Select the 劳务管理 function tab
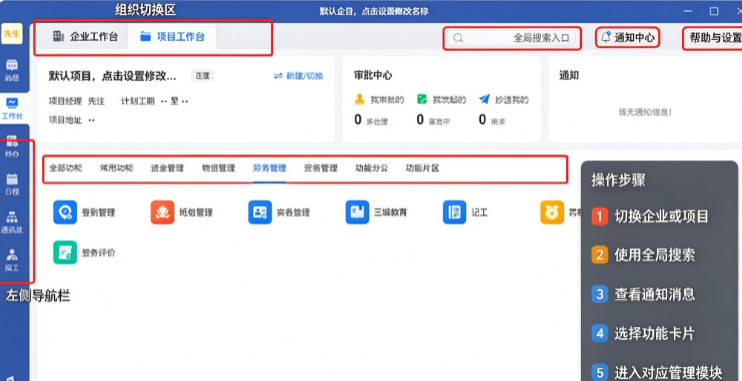 click(269, 168)
